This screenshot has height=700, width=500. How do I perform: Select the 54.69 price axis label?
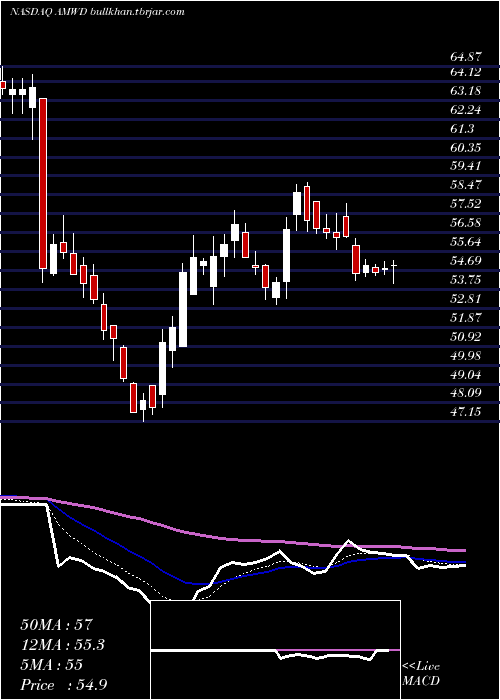coord(466,260)
